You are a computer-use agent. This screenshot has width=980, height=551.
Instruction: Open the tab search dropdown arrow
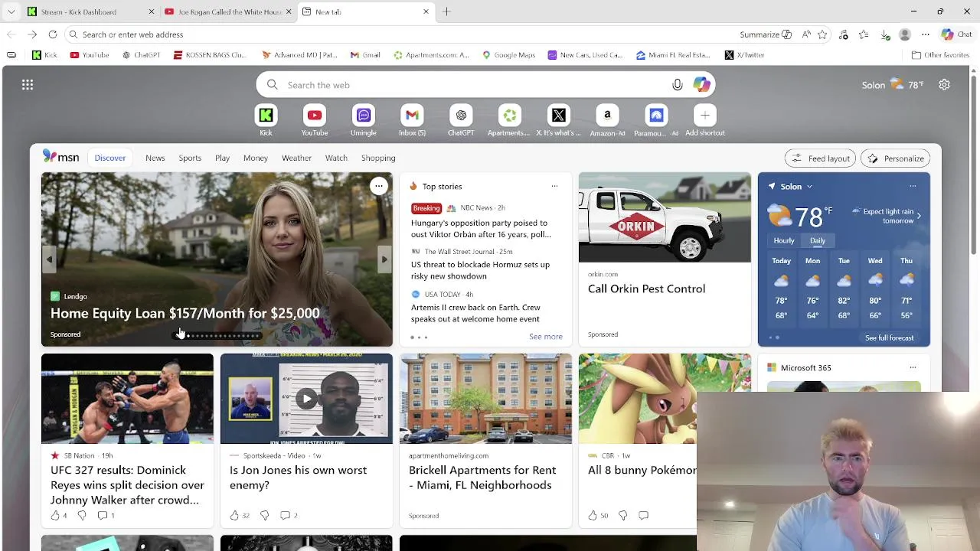click(x=11, y=11)
